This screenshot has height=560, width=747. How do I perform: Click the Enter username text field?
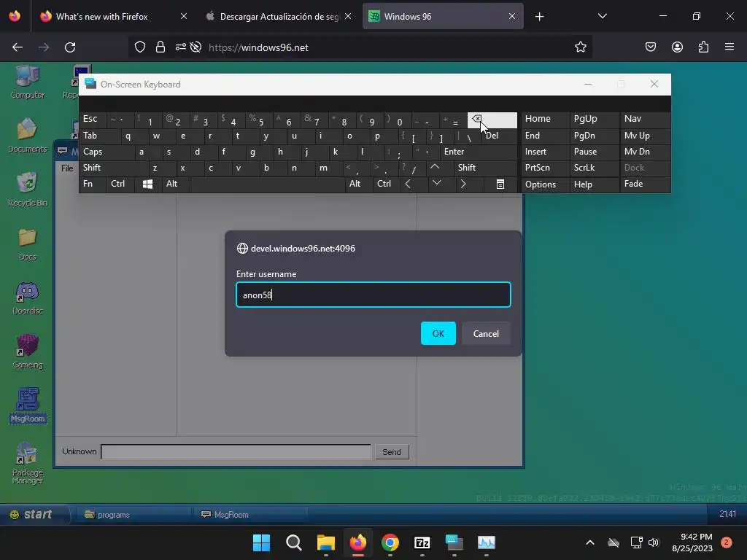[373, 295]
